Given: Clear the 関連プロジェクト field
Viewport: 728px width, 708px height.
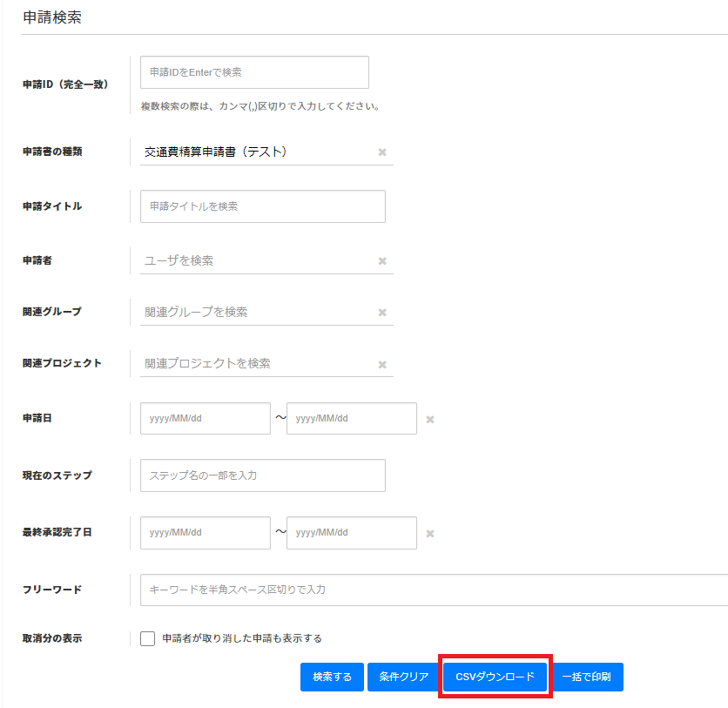Looking at the screenshot, I should [381, 364].
